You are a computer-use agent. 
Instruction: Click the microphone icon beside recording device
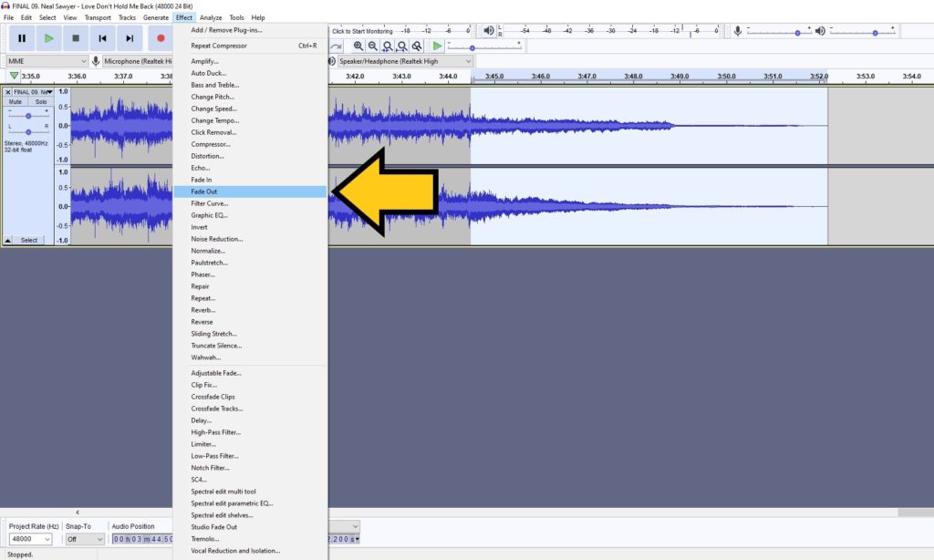[x=95, y=61]
